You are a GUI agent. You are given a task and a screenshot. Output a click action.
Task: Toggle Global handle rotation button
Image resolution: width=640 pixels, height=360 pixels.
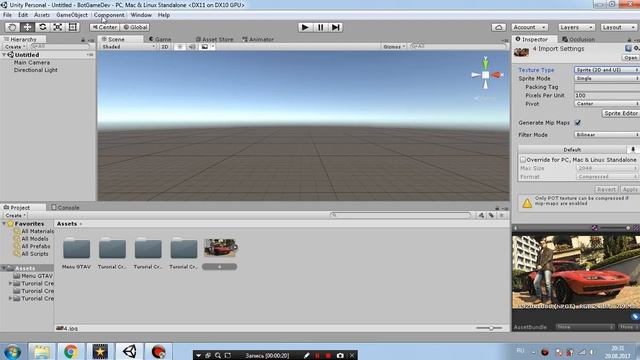coord(135,27)
